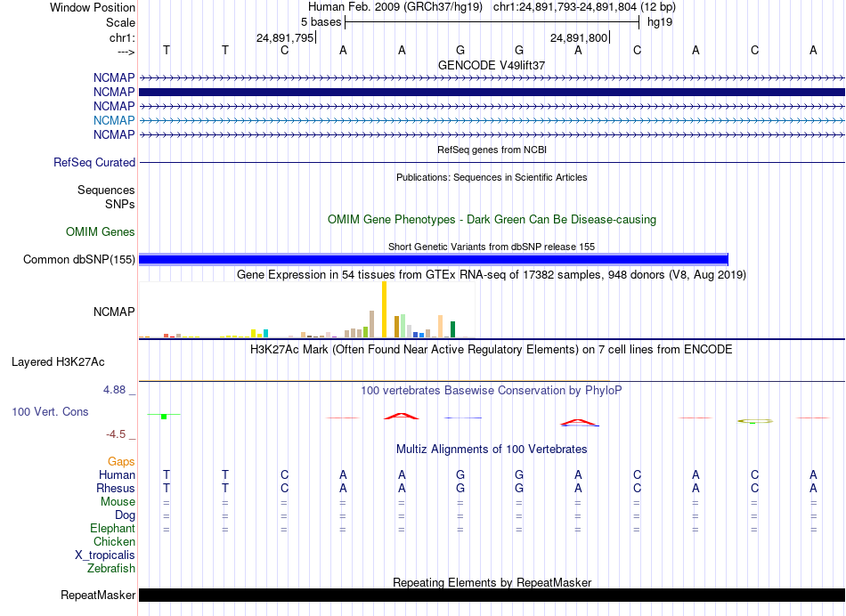This screenshot has width=846, height=616.
Task: Click the Zebrafish alignment row label
Action: click(x=111, y=569)
